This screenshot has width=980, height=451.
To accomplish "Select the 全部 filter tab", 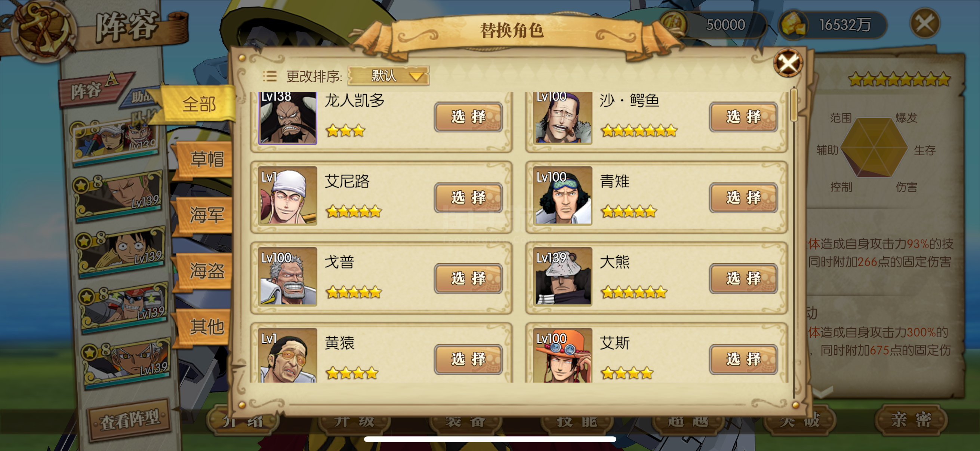I will 198,104.
